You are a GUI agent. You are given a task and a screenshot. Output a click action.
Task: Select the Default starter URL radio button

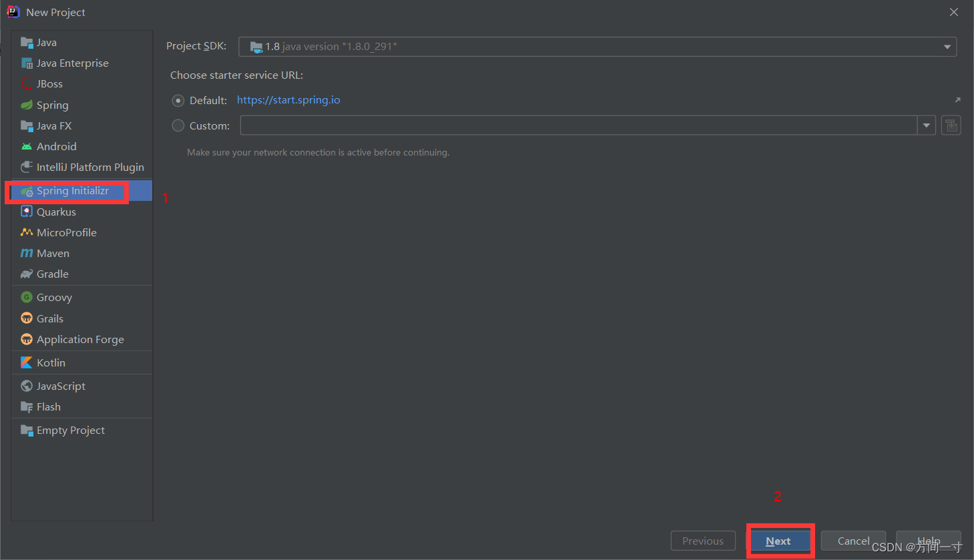click(x=178, y=101)
